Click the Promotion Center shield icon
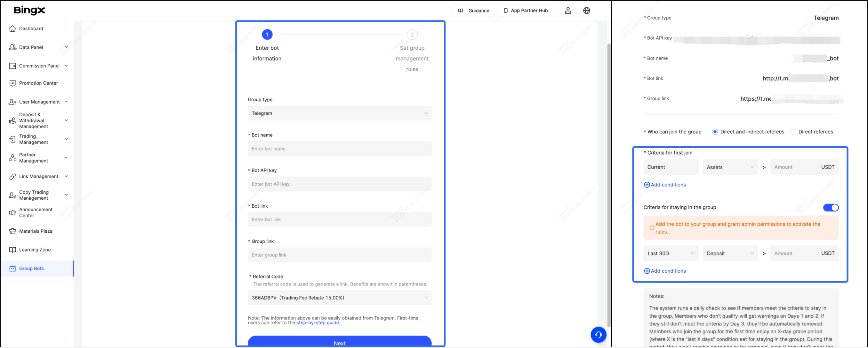The height and width of the screenshot is (348, 868). 12,83
